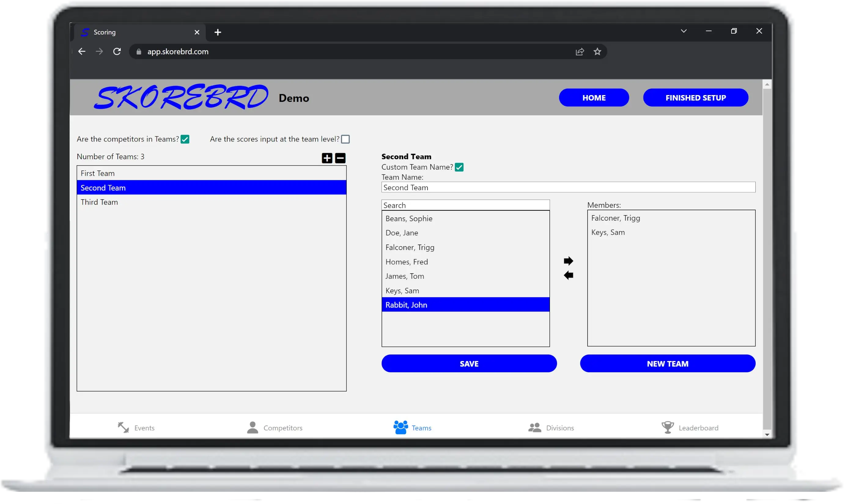Viewport: 844px width, 504px height.
Task: Click the plus icon to increase team count
Action: (x=327, y=158)
